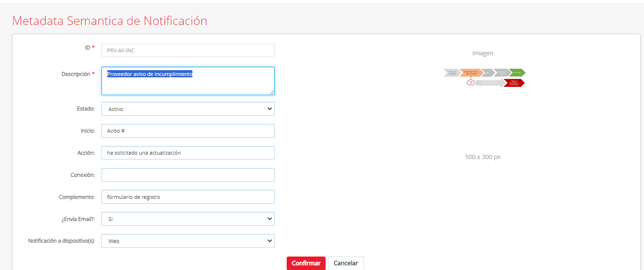The width and height of the screenshot is (644, 270).
Task: Click the red dashed circle in diagram
Action: pos(471,83)
